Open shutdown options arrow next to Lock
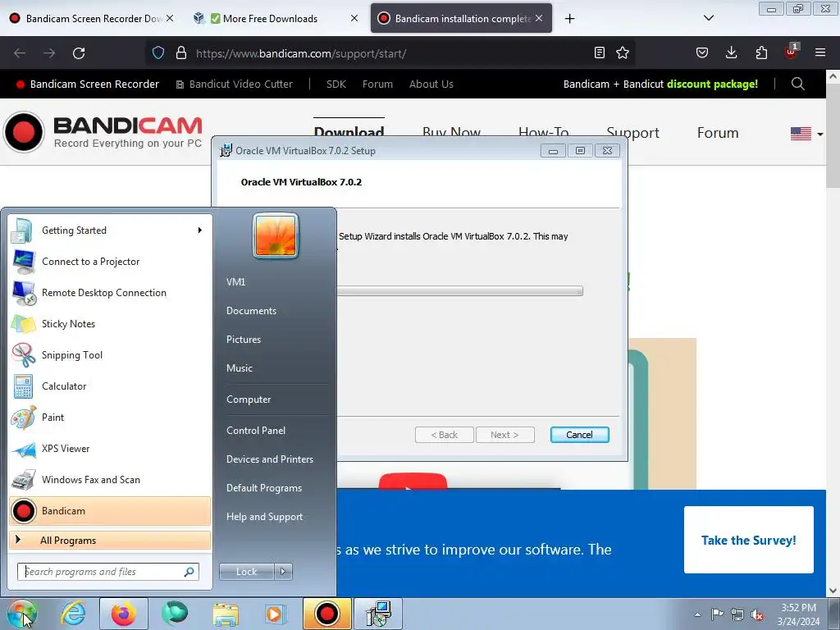Screen dimensions: 840x630 (x=283, y=572)
